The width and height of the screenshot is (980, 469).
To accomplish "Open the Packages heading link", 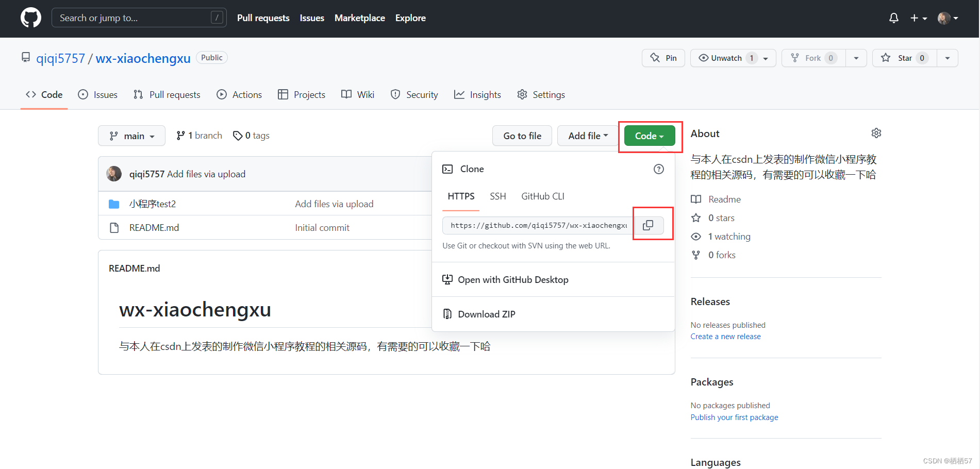I will (712, 382).
